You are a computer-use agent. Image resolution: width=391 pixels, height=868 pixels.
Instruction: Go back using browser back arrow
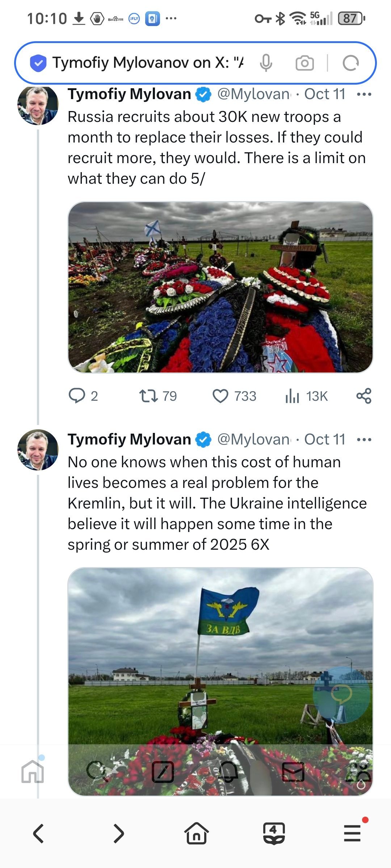click(38, 834)
